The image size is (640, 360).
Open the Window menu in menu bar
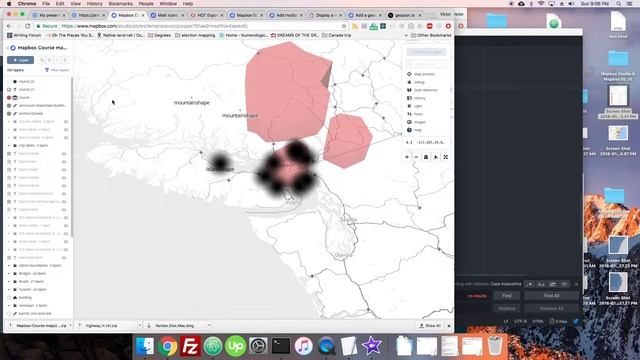tap(168, 4)
